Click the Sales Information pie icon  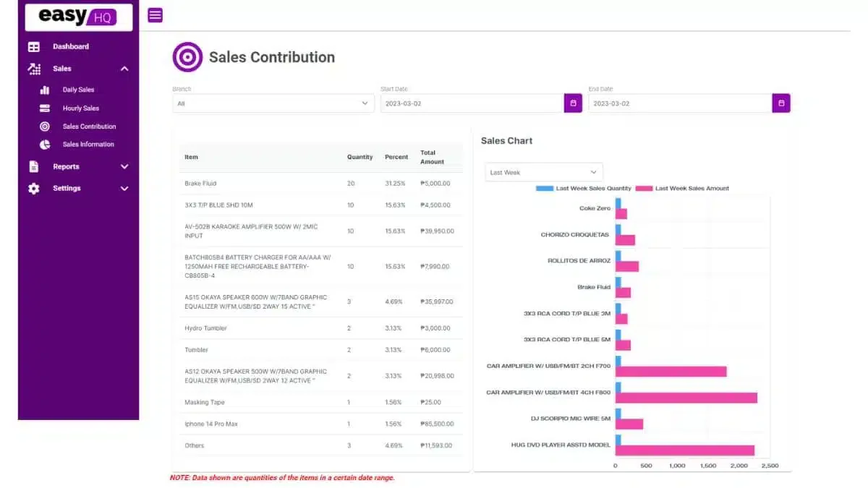click(x=45, y=145)
